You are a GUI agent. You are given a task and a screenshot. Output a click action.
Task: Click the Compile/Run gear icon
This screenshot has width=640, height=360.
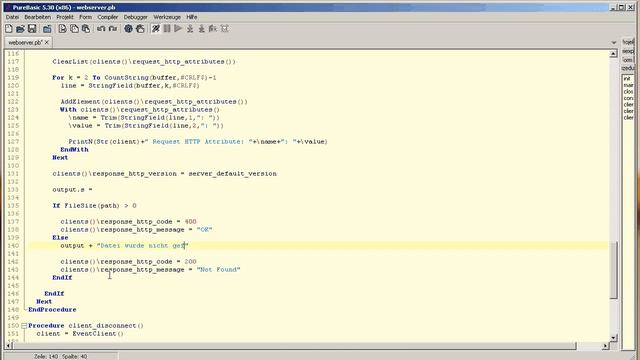(128, 29)
